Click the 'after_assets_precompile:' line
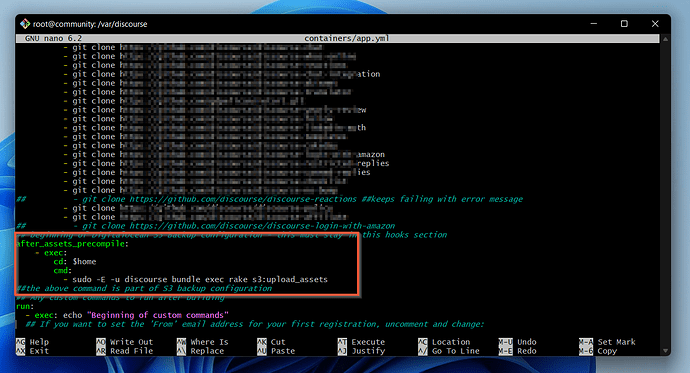 click(x=73, y=244)
